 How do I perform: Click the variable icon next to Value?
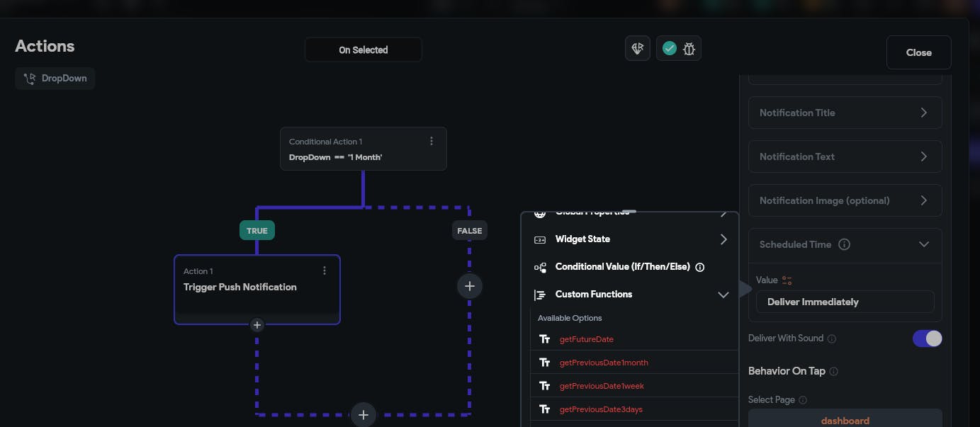(787, 280)
